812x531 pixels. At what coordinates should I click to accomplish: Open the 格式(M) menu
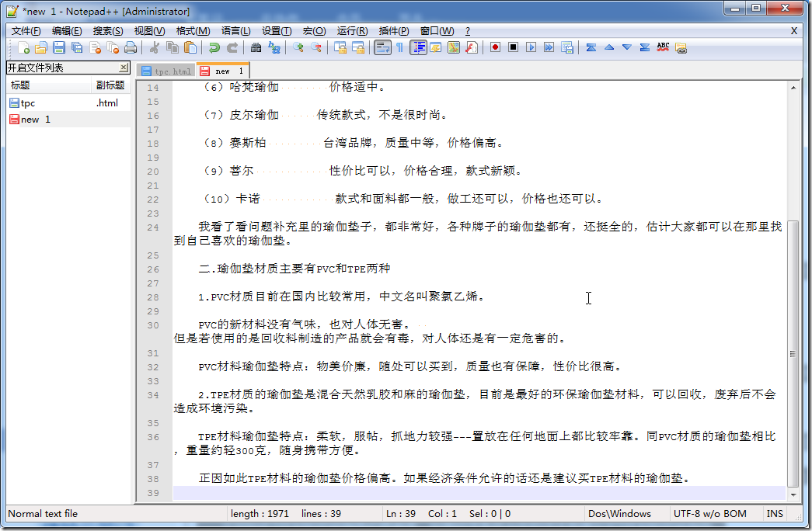[x=193, y=31]
